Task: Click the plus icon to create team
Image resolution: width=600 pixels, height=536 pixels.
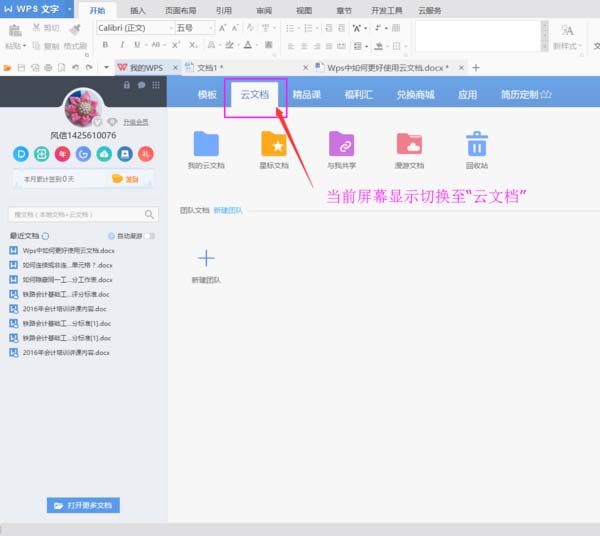Action: coord(206,258)
